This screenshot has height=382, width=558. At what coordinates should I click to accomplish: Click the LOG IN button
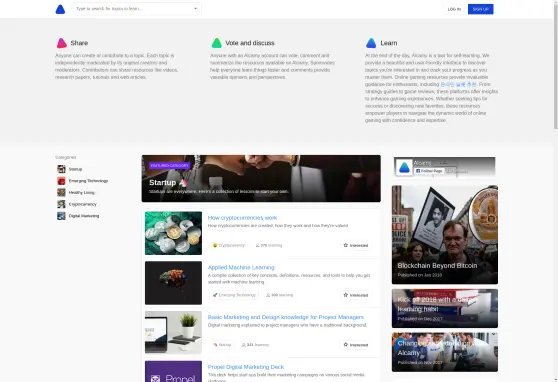(454, 9)
